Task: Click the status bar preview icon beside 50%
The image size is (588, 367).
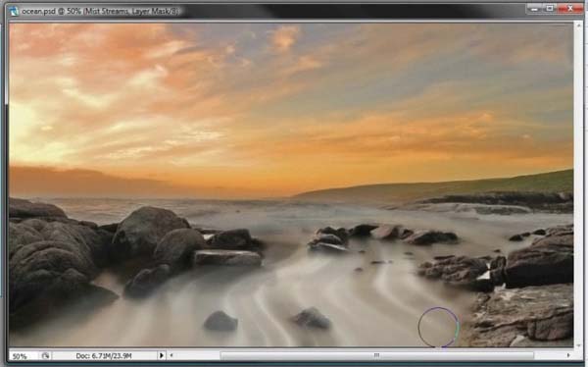Action: tap(45, 355)
